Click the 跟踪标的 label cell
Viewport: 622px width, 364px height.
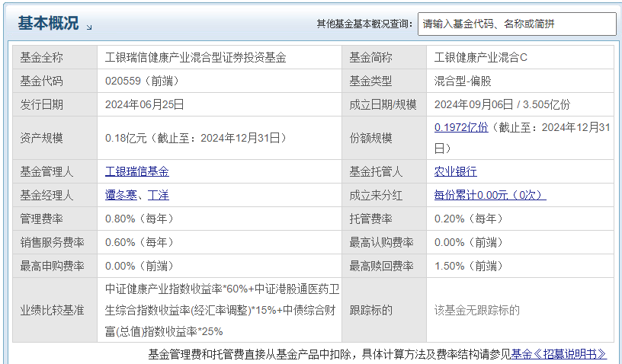click(384, 310)
